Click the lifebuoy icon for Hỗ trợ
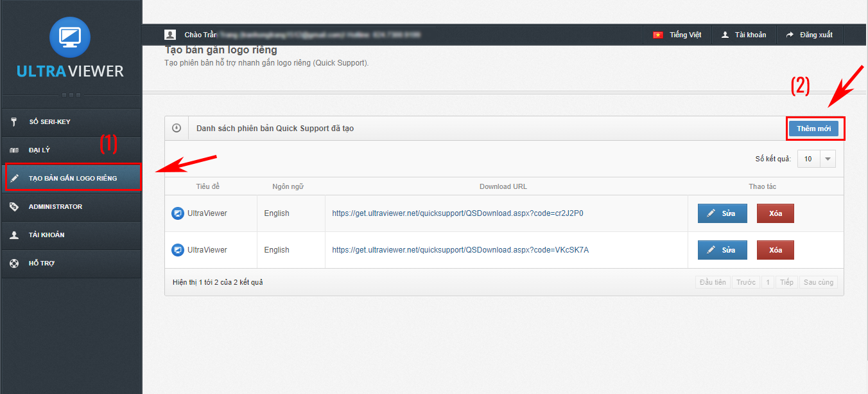 tap(14, 264)
